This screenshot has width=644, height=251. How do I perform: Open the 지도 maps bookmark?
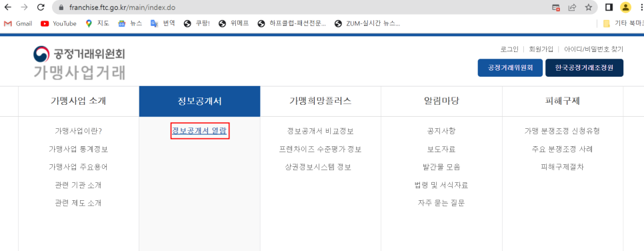97,23
